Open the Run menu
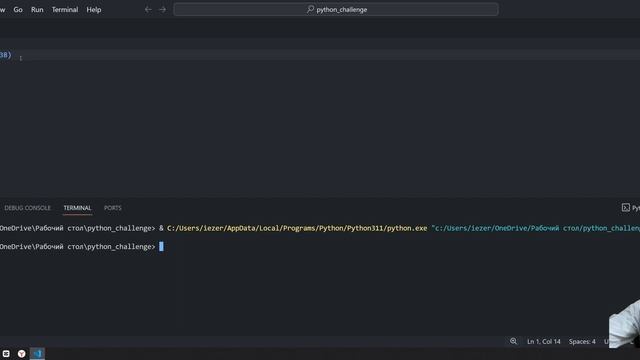 coord(37,9)
